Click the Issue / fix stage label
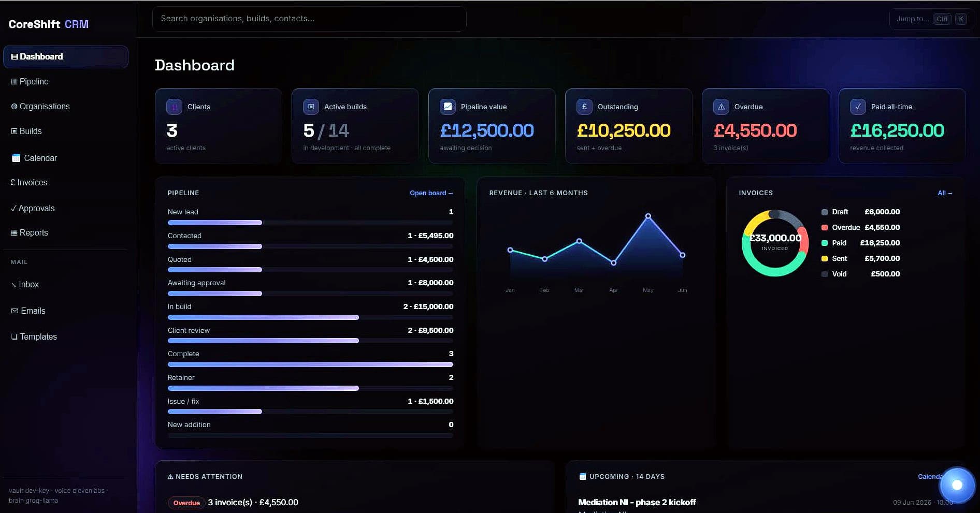Screen dimensions: 980x513 pos(183,402)
